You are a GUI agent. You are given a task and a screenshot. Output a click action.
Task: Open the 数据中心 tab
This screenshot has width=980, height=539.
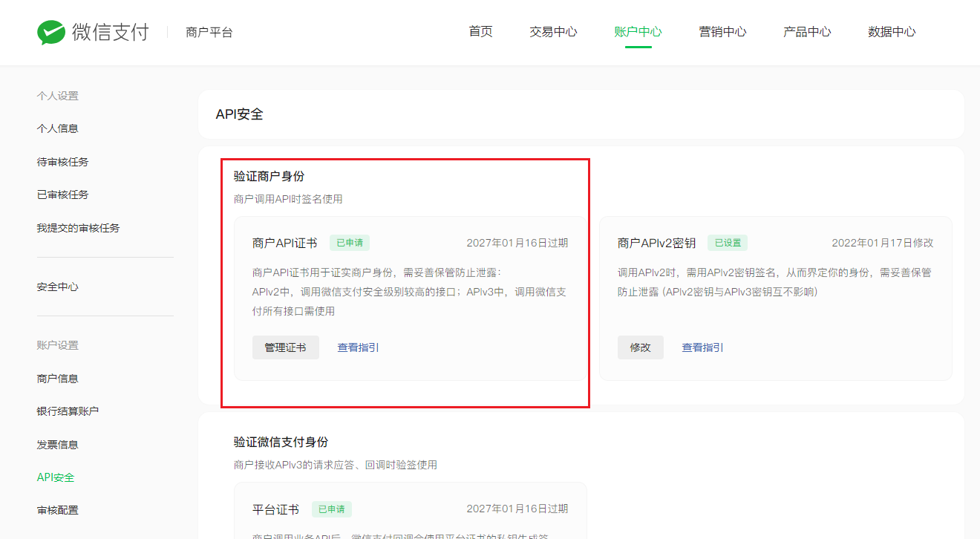coord(892,32)
